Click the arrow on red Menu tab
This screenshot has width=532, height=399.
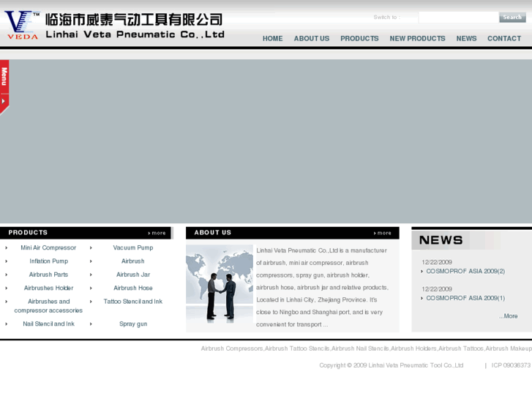[x=4, y=101]
